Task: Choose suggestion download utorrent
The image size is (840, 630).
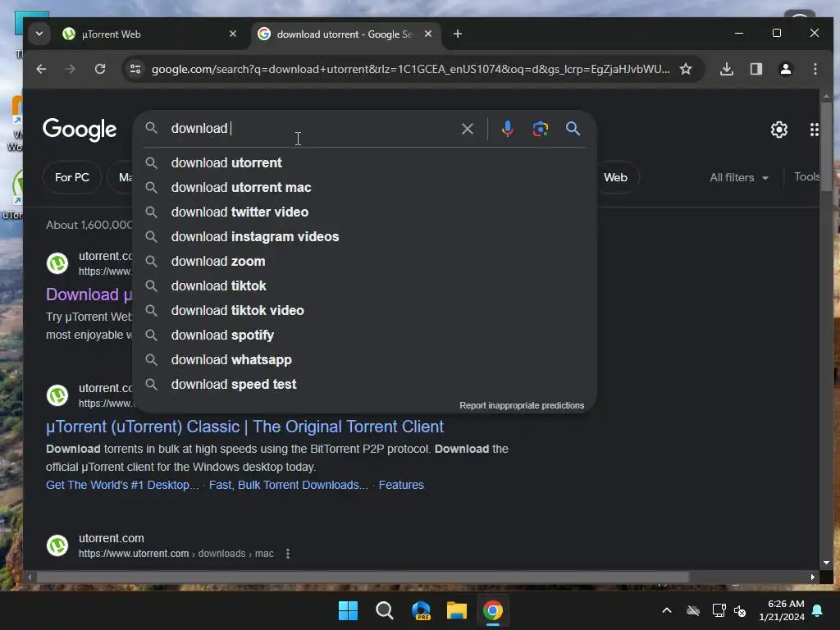Action: (364, 163)
